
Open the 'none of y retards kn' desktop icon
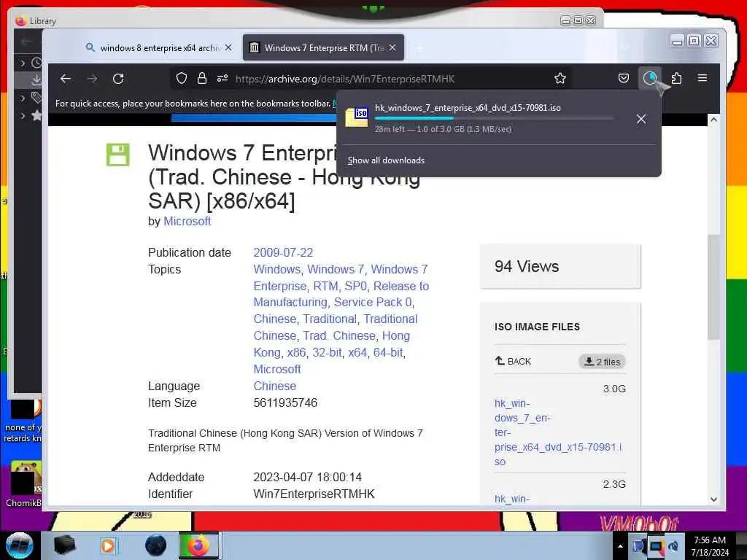tap(23, 422)
